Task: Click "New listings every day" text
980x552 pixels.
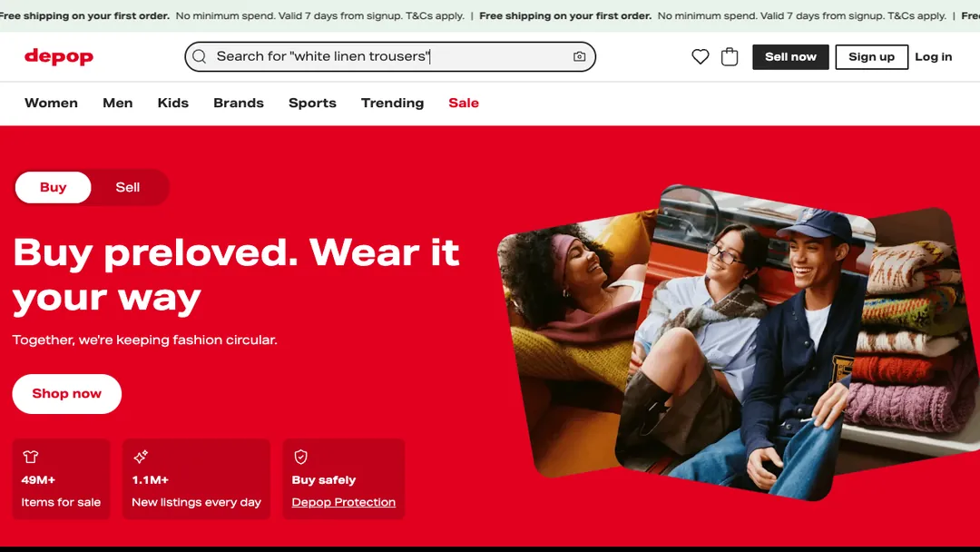Action: (x=196, y=502)
